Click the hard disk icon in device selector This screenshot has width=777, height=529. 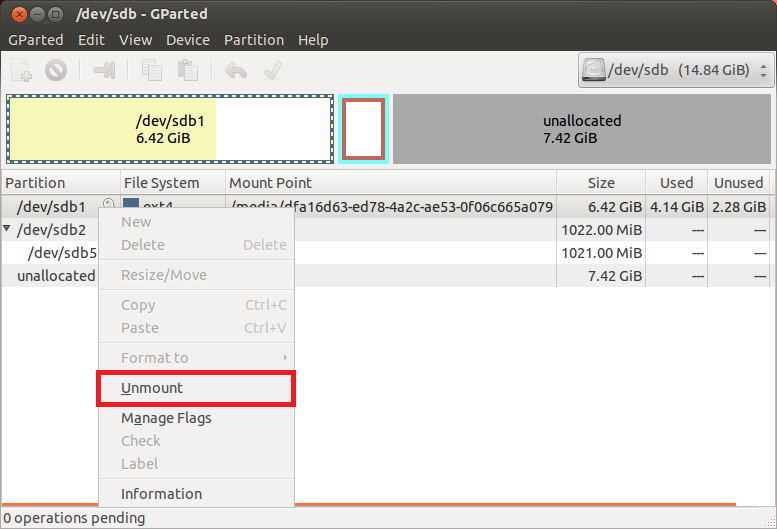594,70
